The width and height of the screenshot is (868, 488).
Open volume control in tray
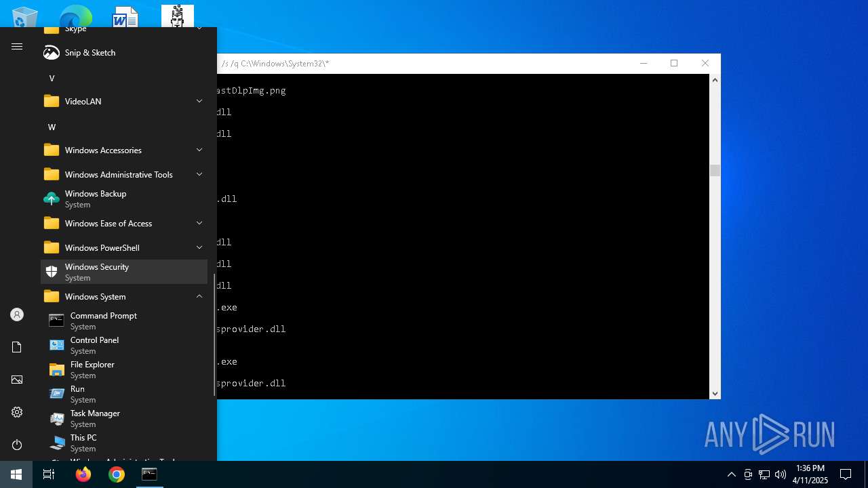[781, 474]
